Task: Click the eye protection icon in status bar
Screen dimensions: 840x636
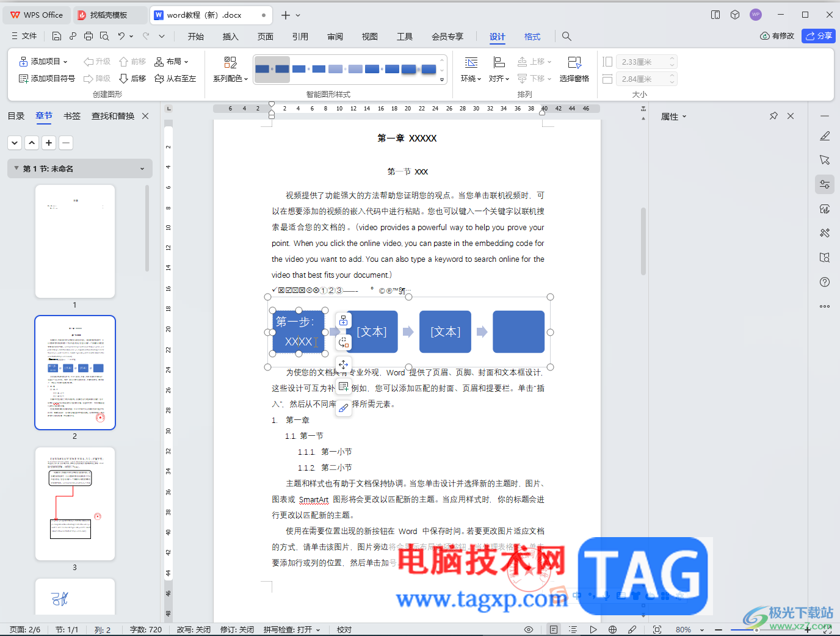Action: click(529, 629)
